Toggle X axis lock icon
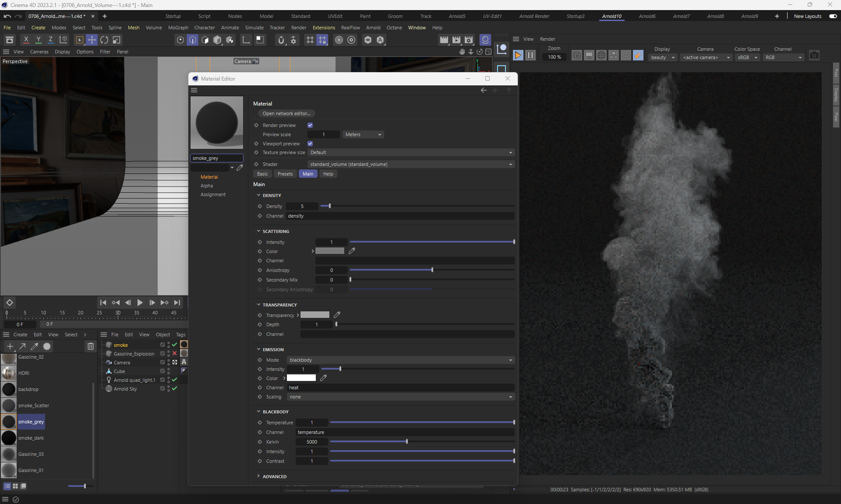 26,40
